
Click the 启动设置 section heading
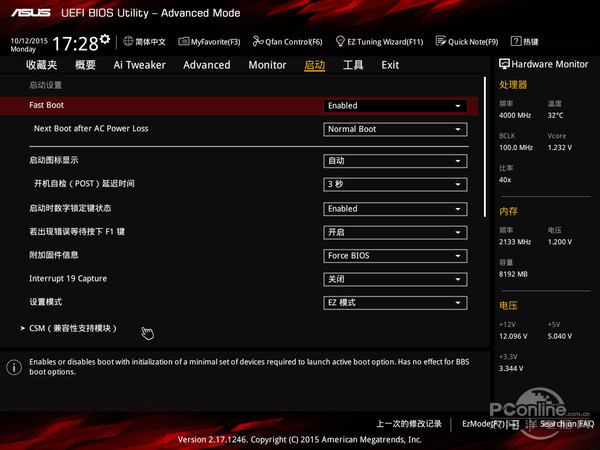(x=46, y=85)
